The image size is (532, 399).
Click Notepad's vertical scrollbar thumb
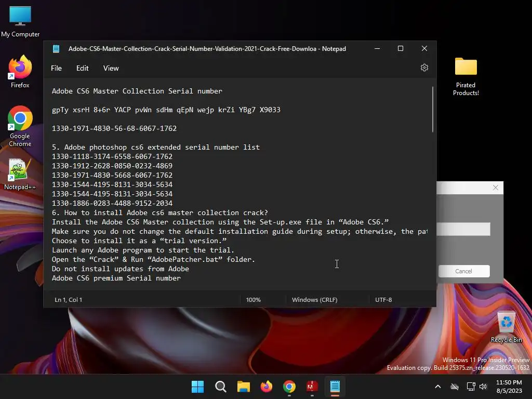point(433,109)
